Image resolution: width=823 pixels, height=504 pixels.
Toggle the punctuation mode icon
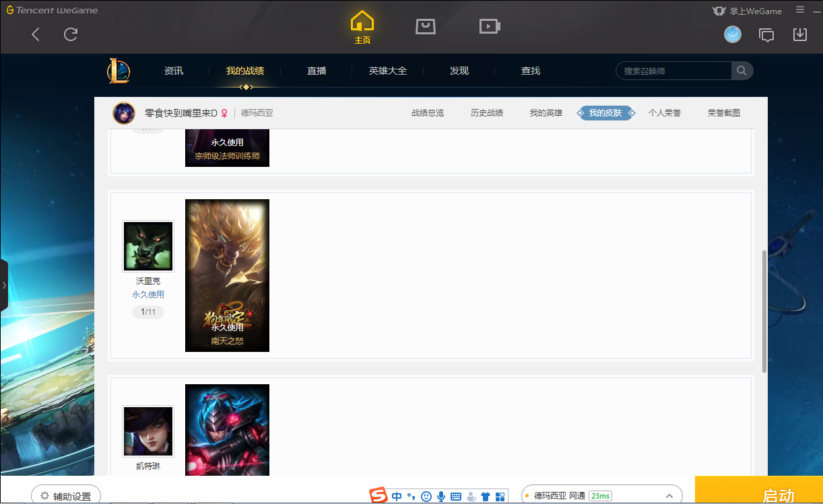[411, 497]
